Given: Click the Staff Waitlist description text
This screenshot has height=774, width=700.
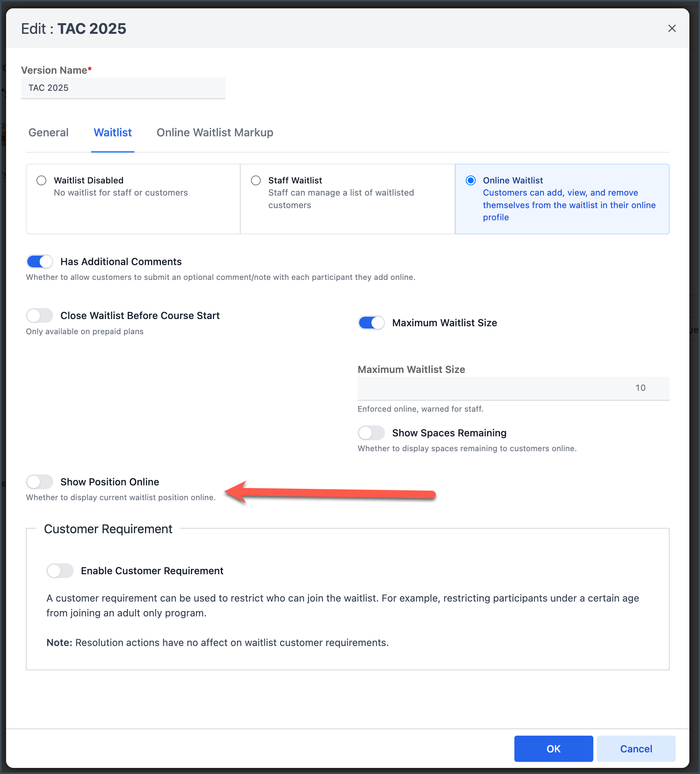Looking at the screenshot, I should click(341, 199).
